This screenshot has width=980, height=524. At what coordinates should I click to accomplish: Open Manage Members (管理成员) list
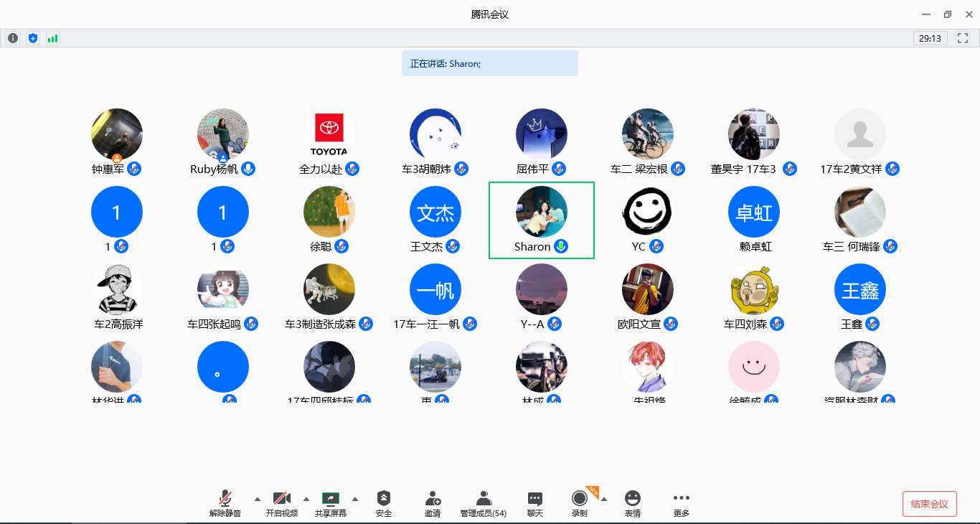(x=484, y=503)
